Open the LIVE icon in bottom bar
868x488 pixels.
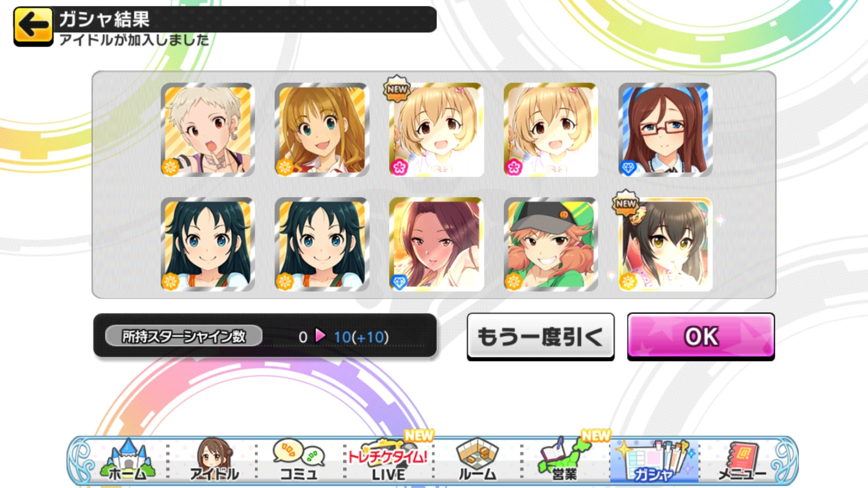click(388, 461)
